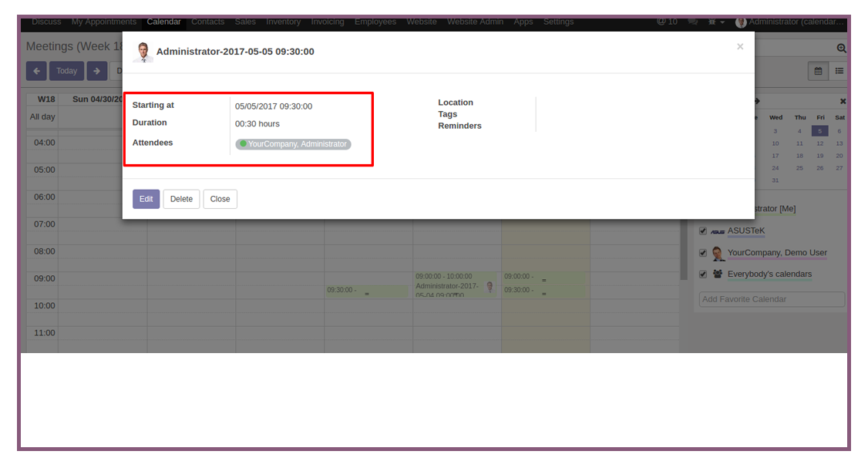Select day 12 in the mini calendar
868x468 pixels.
[x=820, y=143]
